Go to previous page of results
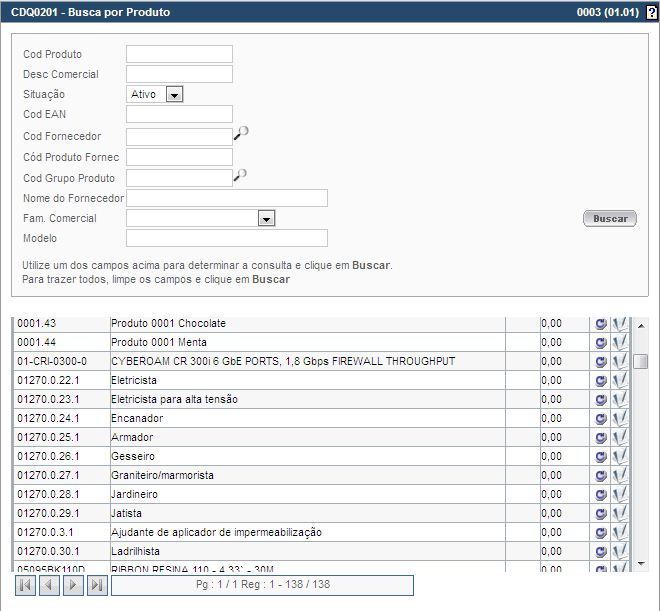 click(49, 585)
